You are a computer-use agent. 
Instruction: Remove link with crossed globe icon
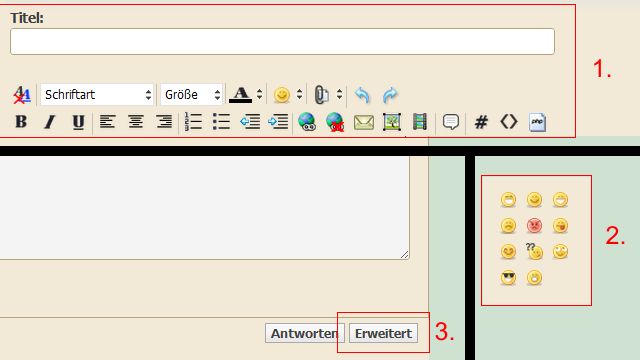click(x=335, y=122)
